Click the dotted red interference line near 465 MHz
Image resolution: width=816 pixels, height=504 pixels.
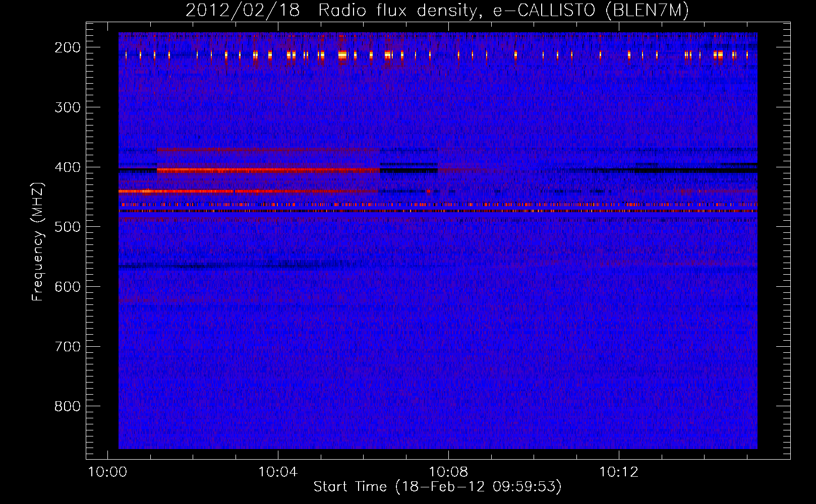(x=438, y=205)
